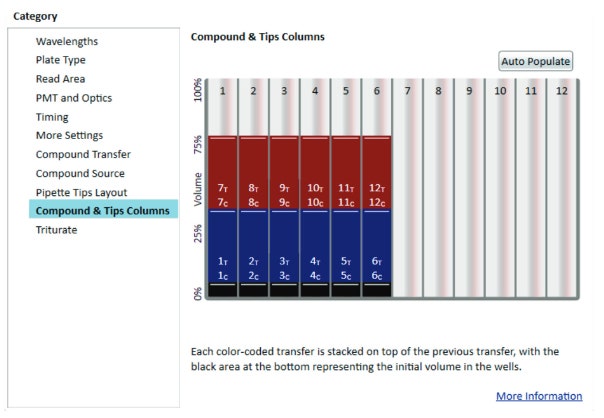This screenshot has height=418, width=604.
Task: Open More Settings category
Action: point(69,135)
